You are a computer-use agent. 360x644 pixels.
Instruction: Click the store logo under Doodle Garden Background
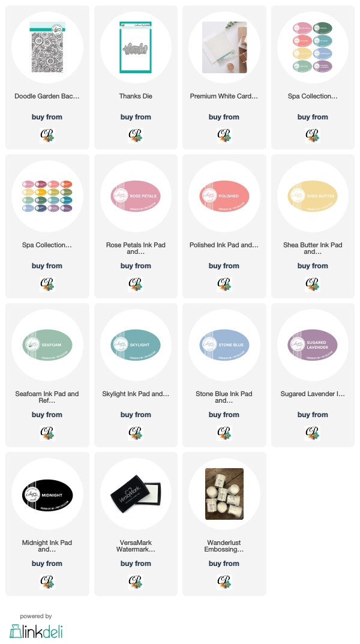pos(47,135)
